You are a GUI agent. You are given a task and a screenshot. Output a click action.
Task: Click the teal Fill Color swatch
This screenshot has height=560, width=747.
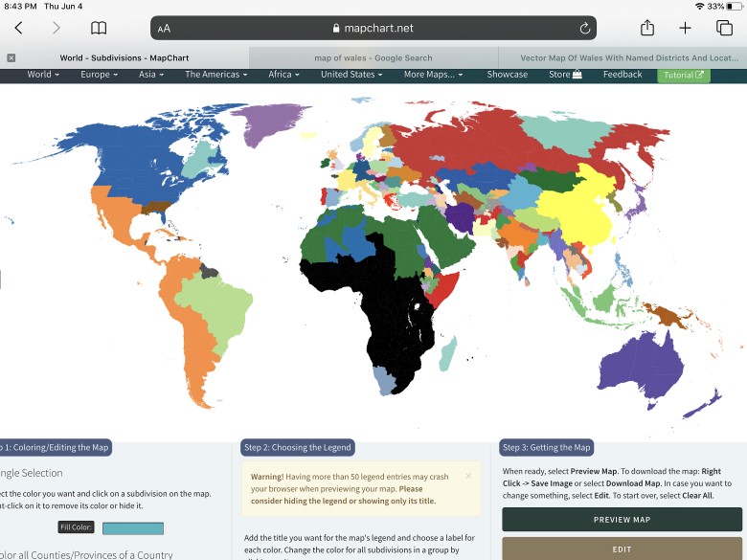[x=132, y=528]
